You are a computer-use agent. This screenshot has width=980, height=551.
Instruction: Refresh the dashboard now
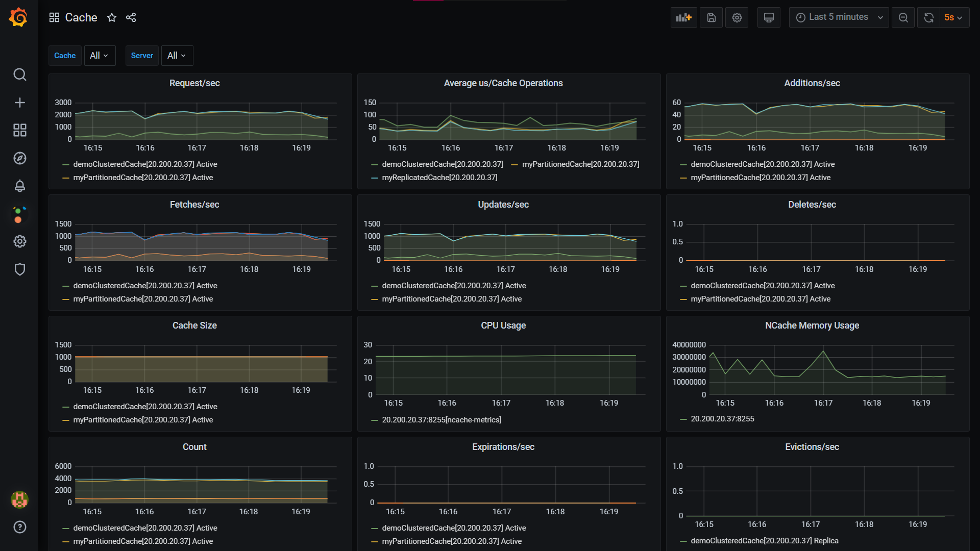928,17
